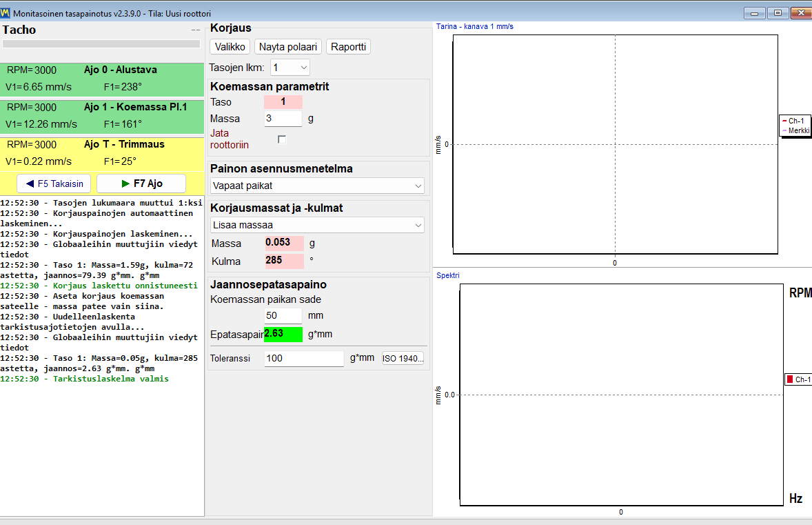Click the log line 'Tarkistuslaskelma valmis'

point(84,379)
